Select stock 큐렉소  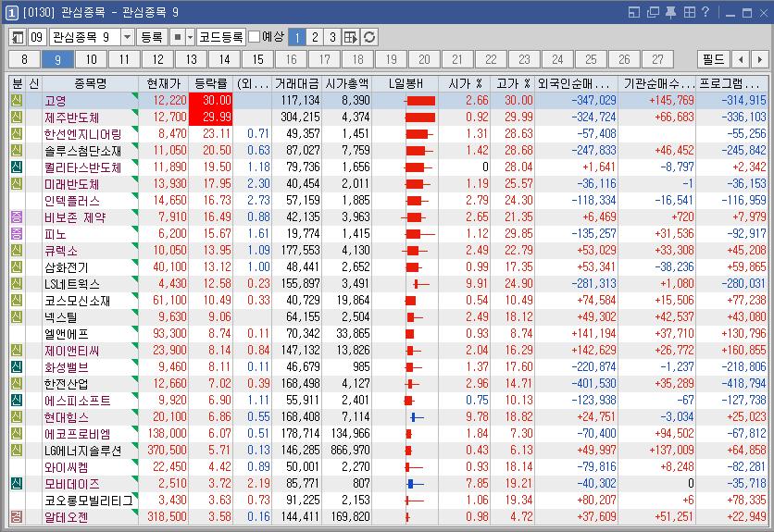(x=61, y=250)
